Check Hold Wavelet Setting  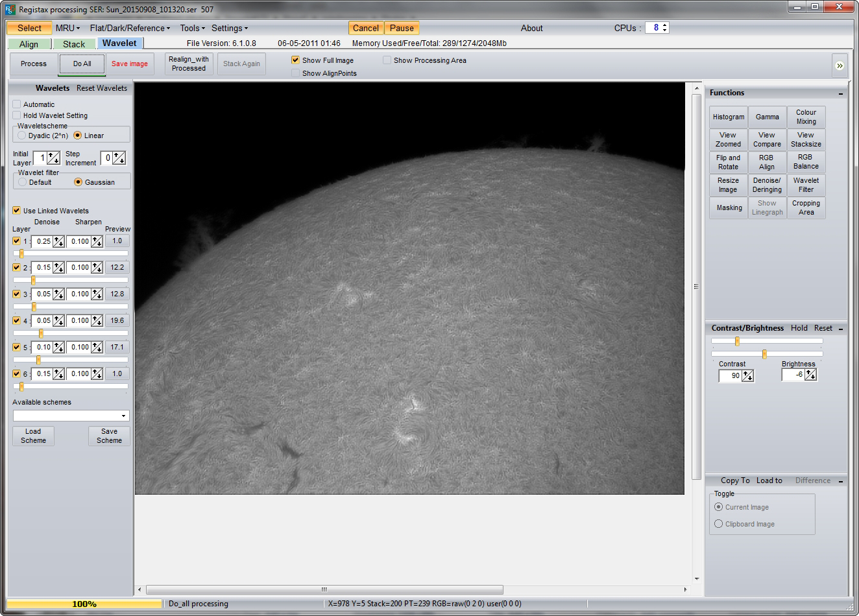17,115
